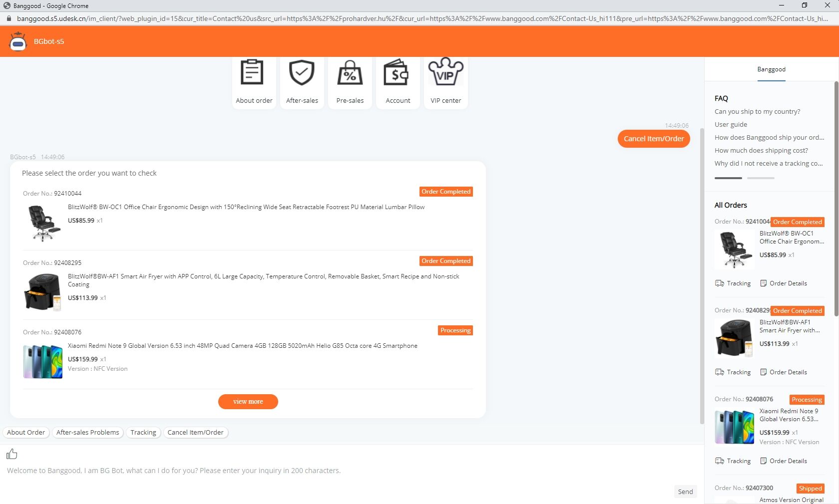This screenshot has width=839, height=504.
Task: Click the Cancel Item/Order quick reply chip
Action: [x=195, y=433]
